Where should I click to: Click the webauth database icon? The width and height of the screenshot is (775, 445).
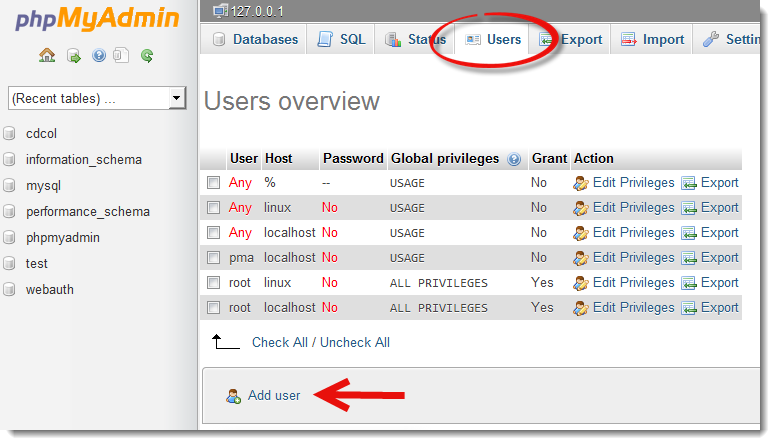point(9,289)
